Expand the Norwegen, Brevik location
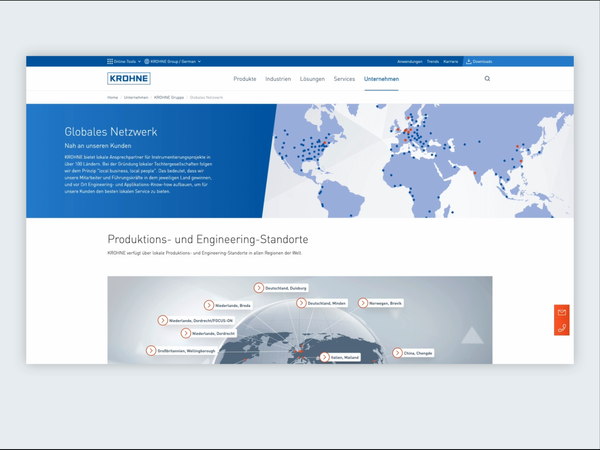This screenshot has height=450, width=600. [381, 303]
